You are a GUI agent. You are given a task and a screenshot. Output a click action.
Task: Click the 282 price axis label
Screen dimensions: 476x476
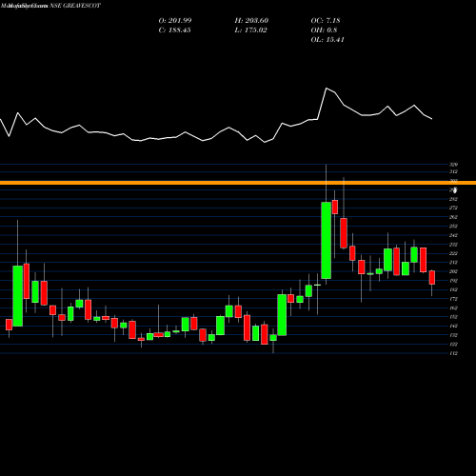[x=453, y=199]
